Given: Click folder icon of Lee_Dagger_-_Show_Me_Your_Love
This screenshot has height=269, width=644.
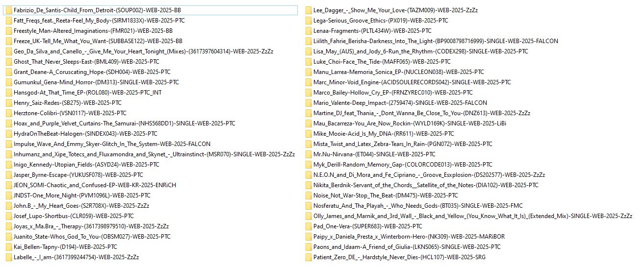Looking at the screenshot, I should [308, 10].
